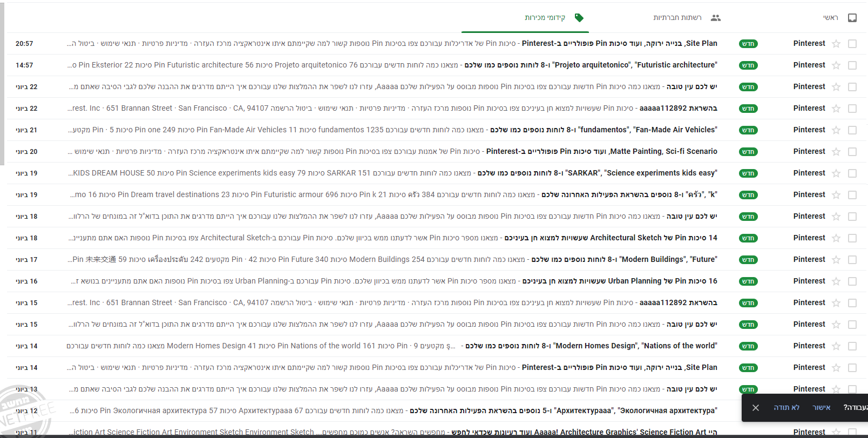The height and width of the screenshot is (438, 868).
Task: Open the "Projeto arquitetonico", "Futuristic architecture" subject
Action: point(591,65)
